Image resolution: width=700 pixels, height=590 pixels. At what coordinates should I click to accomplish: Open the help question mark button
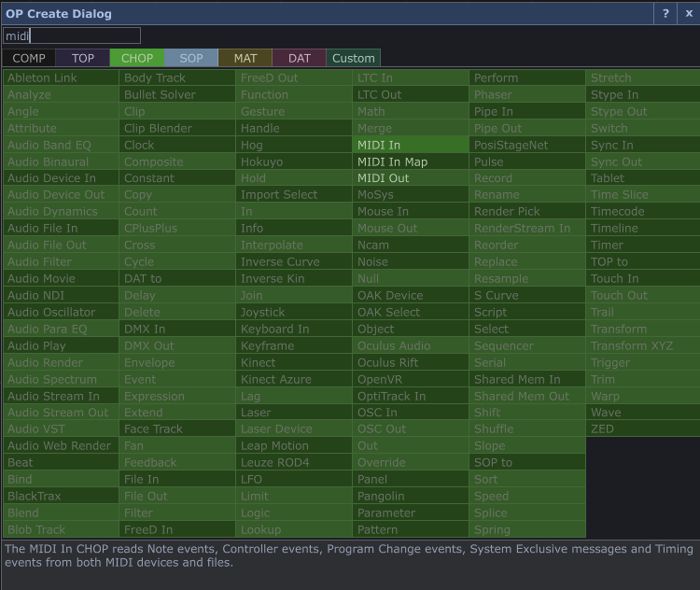(x=665, y=14)
